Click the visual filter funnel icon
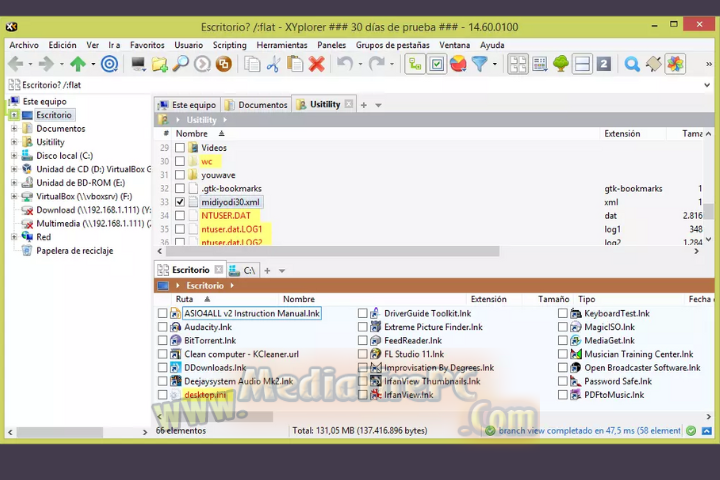The image size is (720, 480). 479,64
